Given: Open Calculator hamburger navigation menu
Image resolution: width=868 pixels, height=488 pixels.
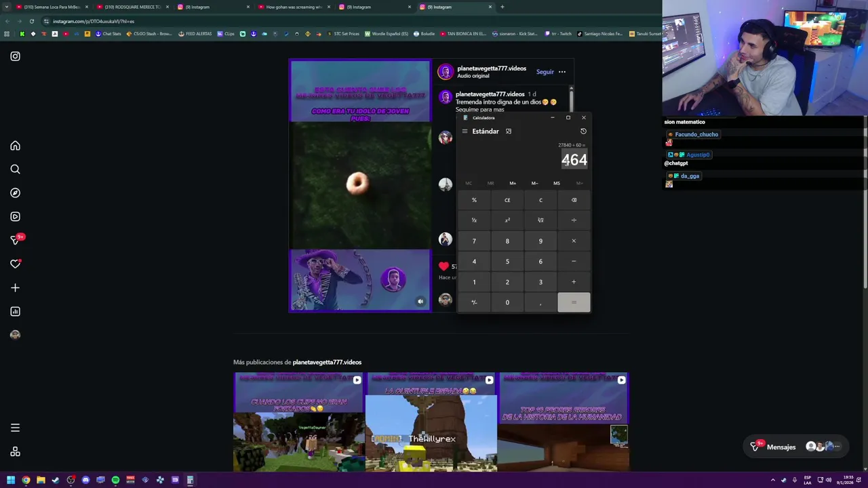Looking at the screenshot, I should (x=465, y=131).
